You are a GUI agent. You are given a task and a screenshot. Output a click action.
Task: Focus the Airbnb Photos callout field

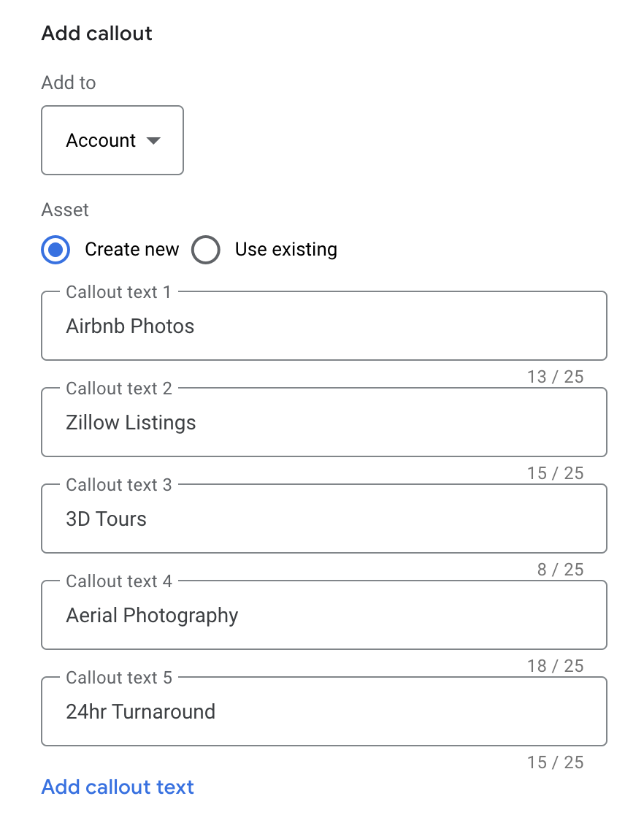[x=323, y=326]
